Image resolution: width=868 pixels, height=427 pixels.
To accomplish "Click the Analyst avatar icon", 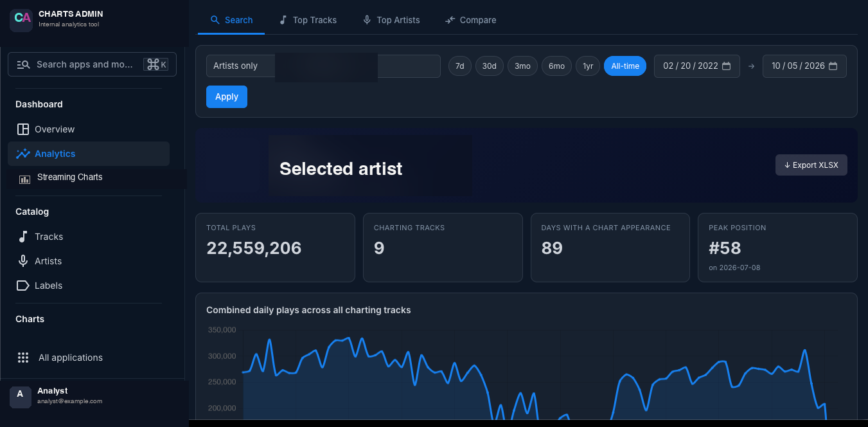I will click(x=21, y=397).
